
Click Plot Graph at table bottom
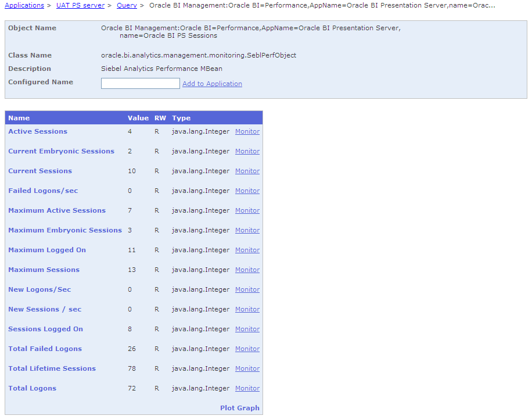(239, 408)
